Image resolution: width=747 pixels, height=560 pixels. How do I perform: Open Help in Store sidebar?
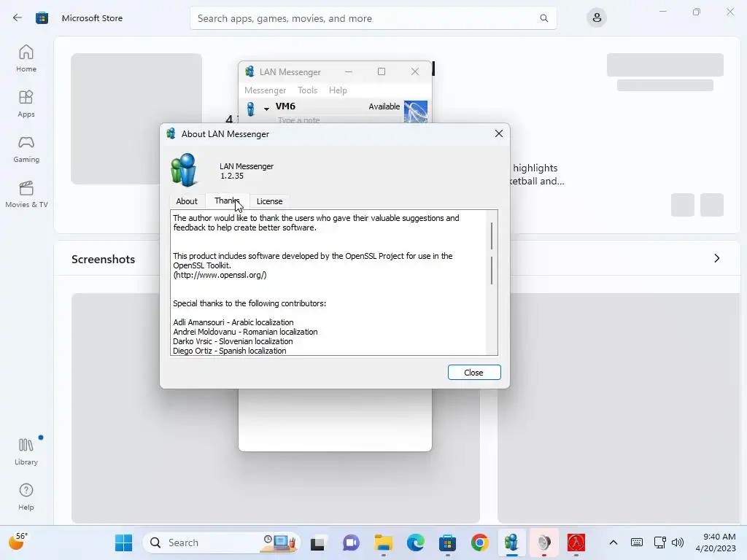click(x=26, y=497)
